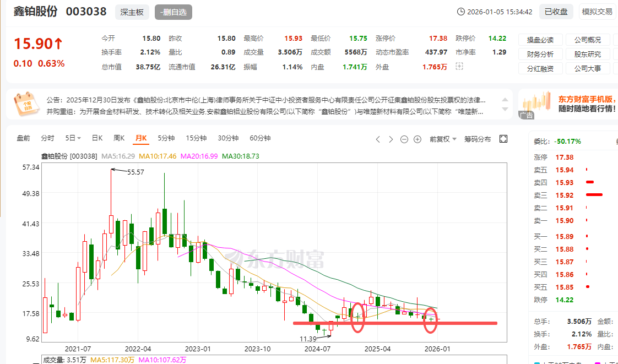
Task: Switch to 分时 chart tab
Action: tap(48, 138)
